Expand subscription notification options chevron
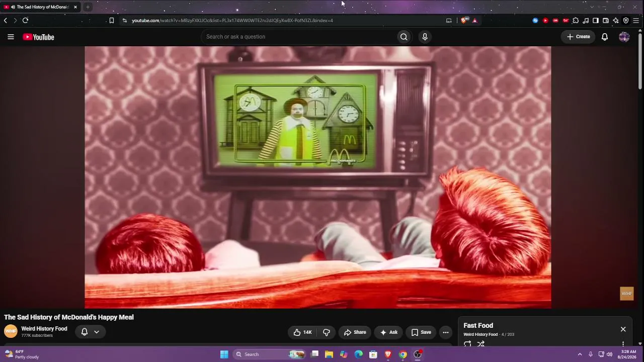Screen dimensions: 644x362 (97, 332)
